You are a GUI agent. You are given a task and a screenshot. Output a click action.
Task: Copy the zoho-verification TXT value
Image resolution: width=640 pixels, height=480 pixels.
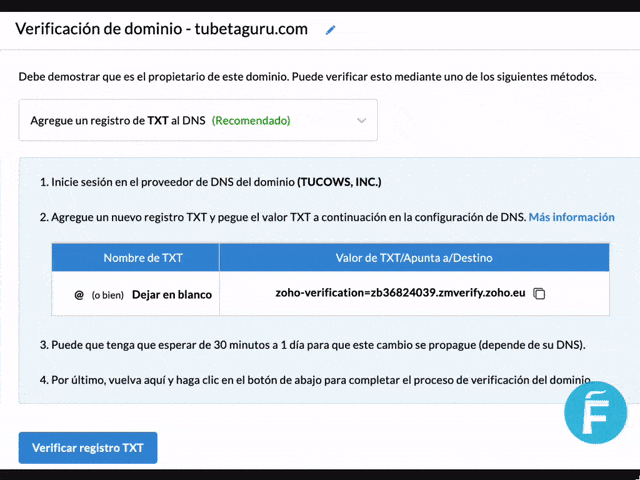[539, 293]
